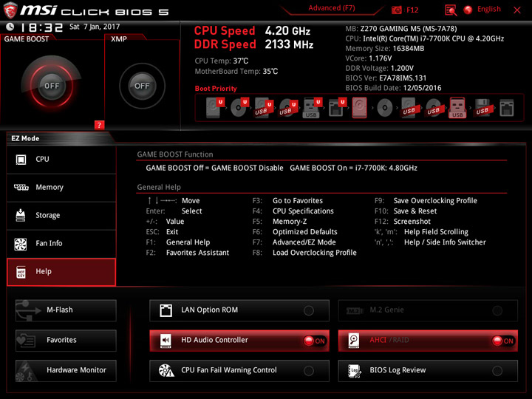Select the Help section tab
532x399 pixels.
pyautogui.click(x=61, y=272)
